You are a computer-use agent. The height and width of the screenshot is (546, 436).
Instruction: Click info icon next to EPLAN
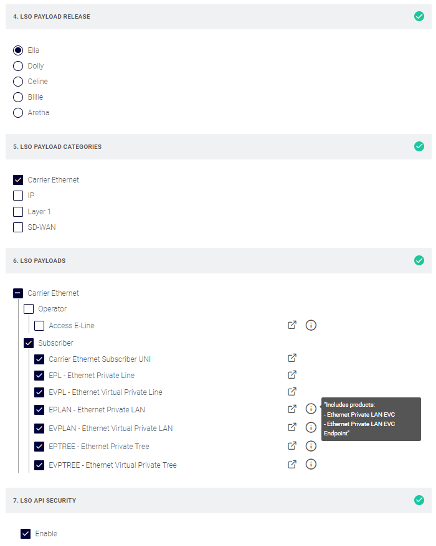[x=311, y=408]
